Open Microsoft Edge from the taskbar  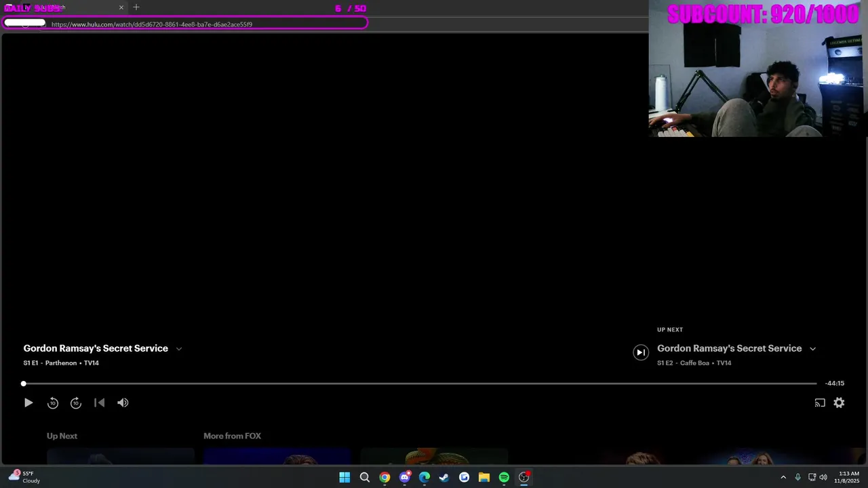coord(425,477)
